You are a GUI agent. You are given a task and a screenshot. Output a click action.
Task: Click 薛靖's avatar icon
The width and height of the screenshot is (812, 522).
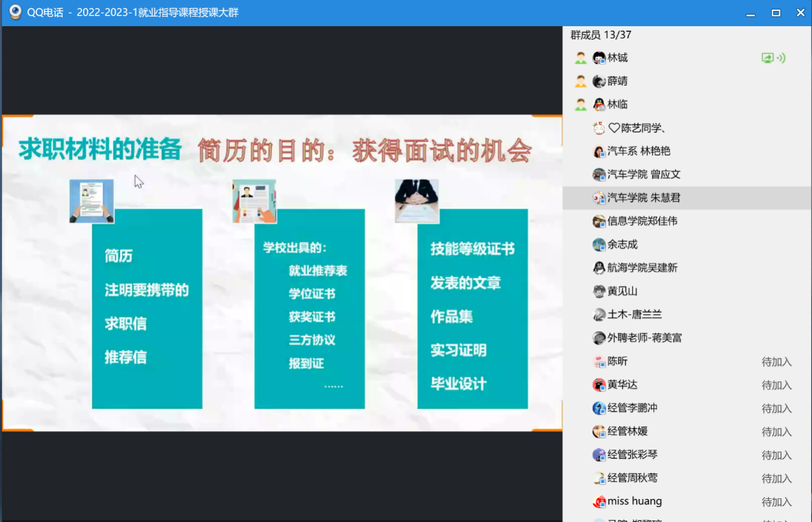pos(599,81)
